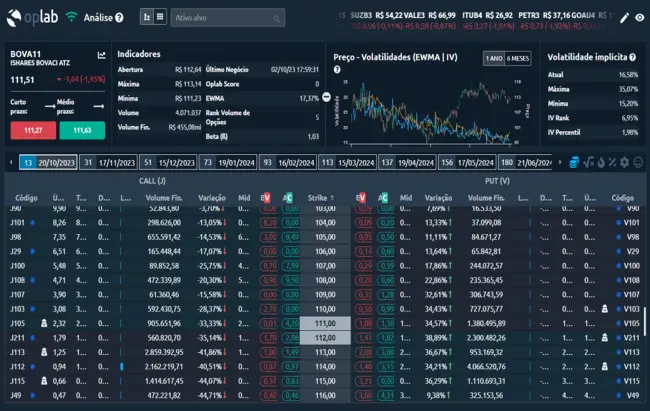This screenshot has width=650, height=411.
Task: Click put option code V211
Action: pos(632,338)
